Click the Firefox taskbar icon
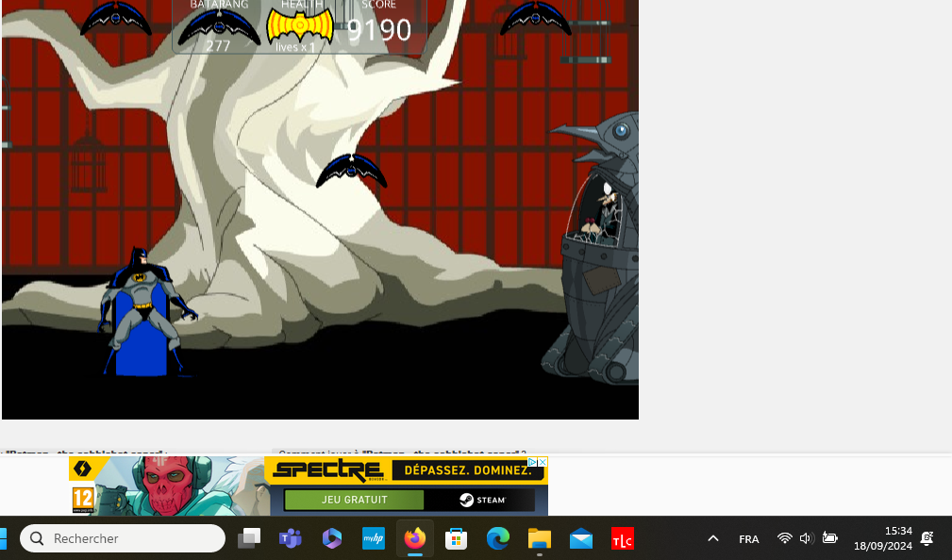 [415, 538]
